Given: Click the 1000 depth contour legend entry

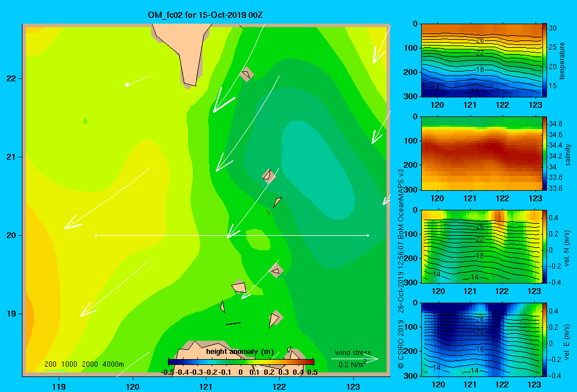Looking at the screenshot, I should 69,364.
